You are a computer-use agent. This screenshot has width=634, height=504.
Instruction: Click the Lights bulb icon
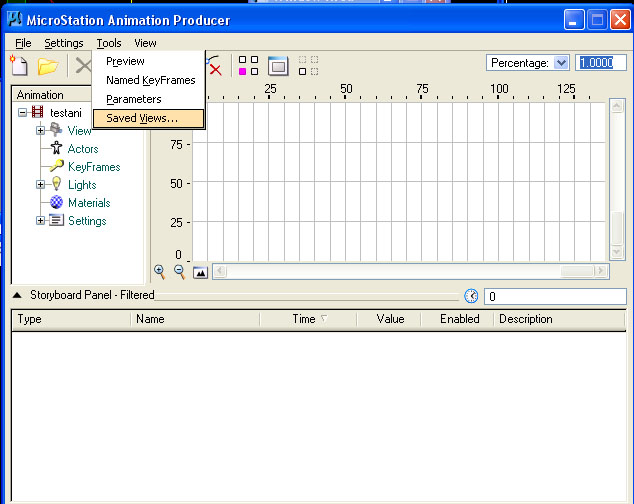point(57,184)
